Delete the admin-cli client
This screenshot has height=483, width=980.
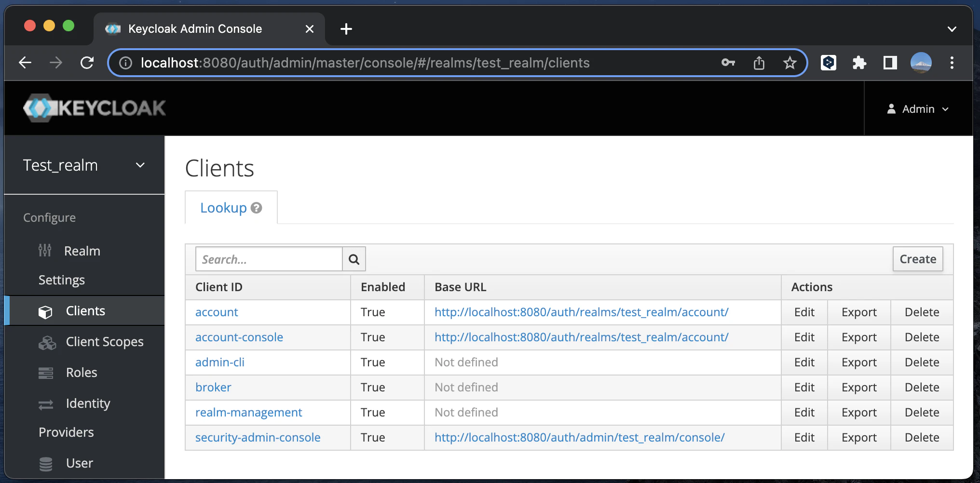pos(922,362)
